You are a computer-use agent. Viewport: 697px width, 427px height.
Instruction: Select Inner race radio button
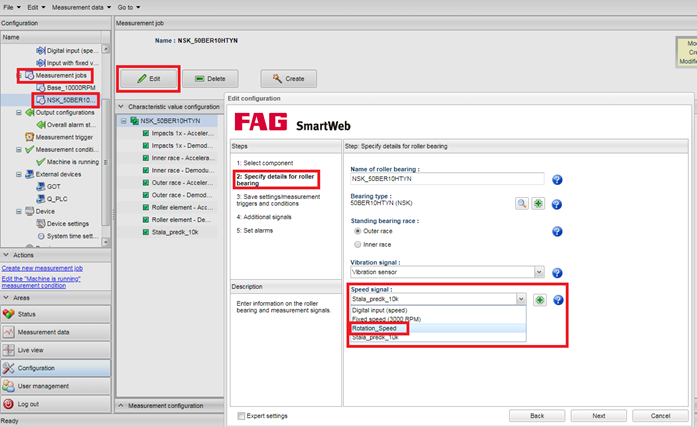tap(357, 244)
